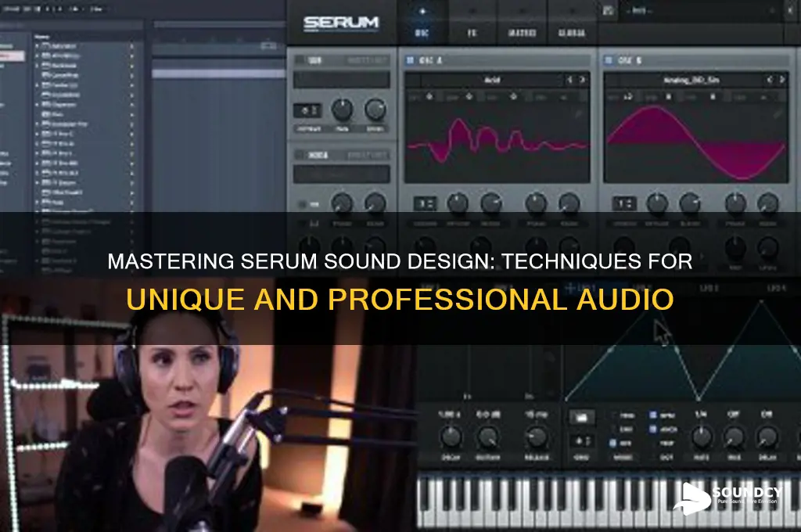
Task: Click the Name column header in FL browser
Action: pyautogui.click(x=42, y=37)
